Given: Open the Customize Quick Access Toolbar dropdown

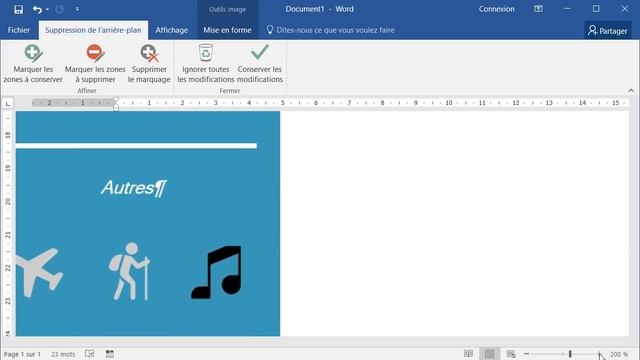Looking at the screenshot, I should (77, 9).
